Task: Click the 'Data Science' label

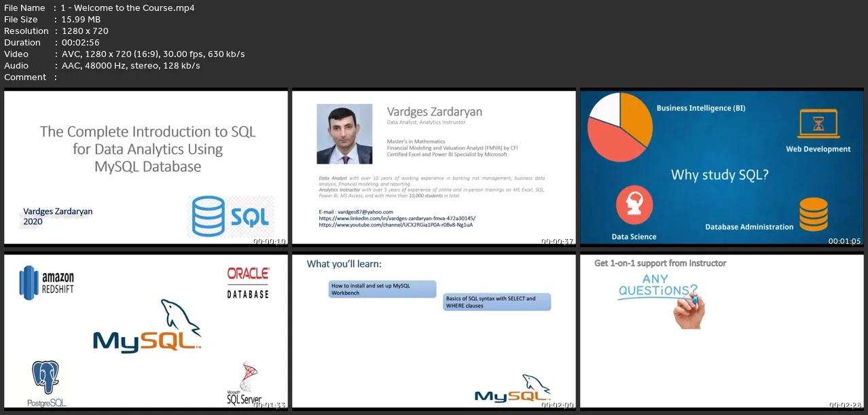Action: (634, 237)
